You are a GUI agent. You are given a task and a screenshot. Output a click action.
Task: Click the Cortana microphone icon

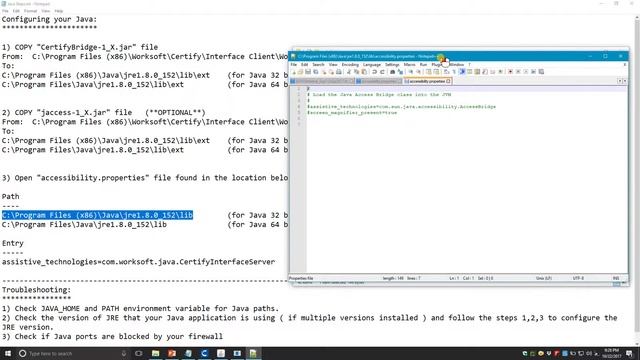pyautogui.click(x=124, y=353)
